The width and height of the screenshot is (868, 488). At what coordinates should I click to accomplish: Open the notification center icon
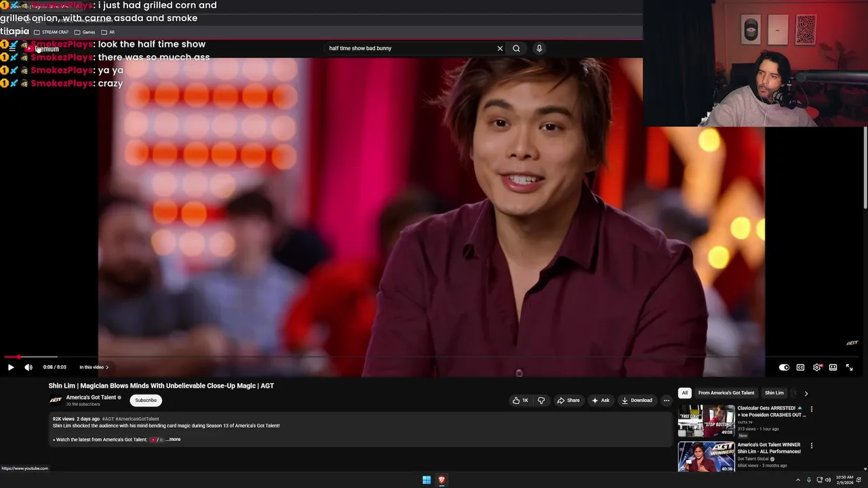click(x=859, y=480)
